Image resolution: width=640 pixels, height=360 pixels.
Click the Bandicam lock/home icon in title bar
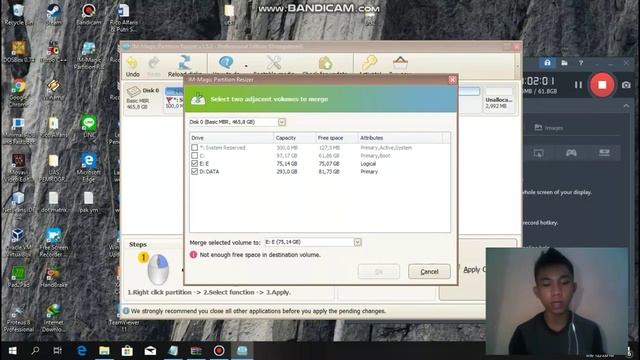coord(547,63)
